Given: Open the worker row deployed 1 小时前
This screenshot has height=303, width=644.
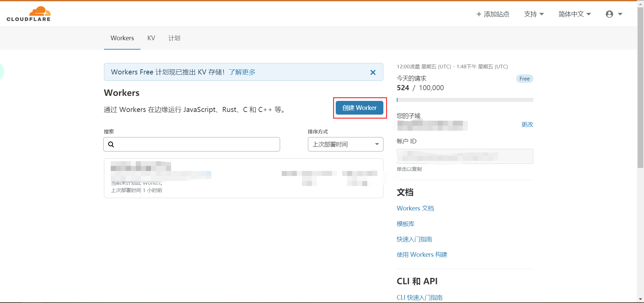Looking at the screenshot, I should (x=244, y=178).
